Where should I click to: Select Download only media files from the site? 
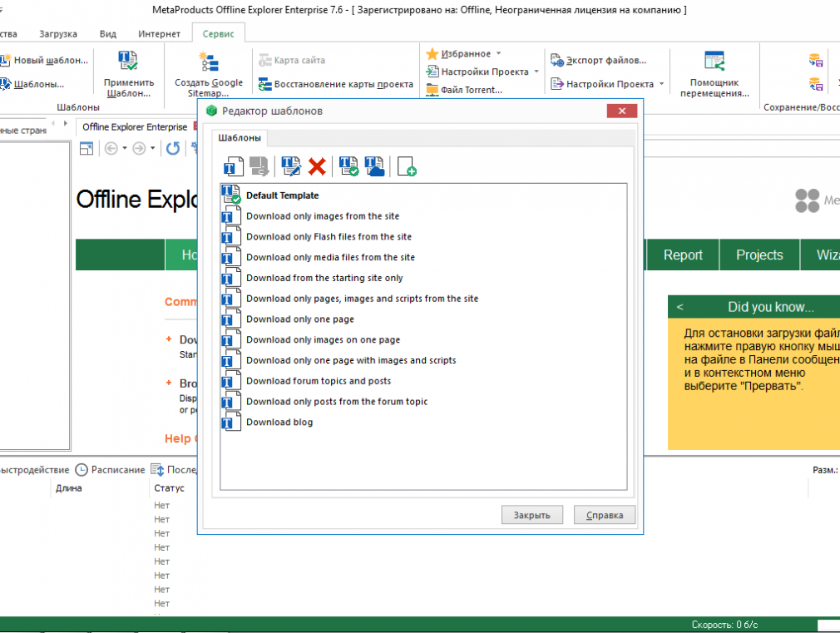click(423, 257)
